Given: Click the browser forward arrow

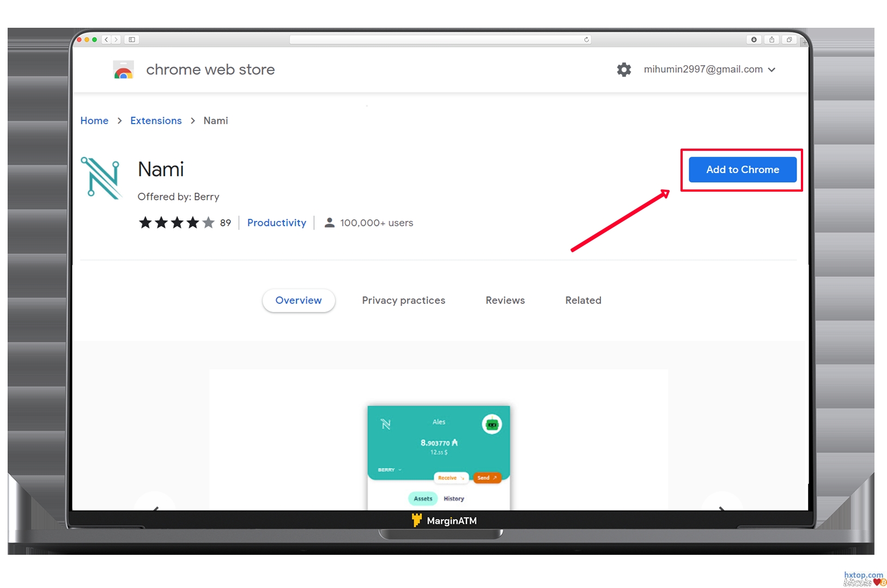Looking at the screenshot, I should pos(116,40).
